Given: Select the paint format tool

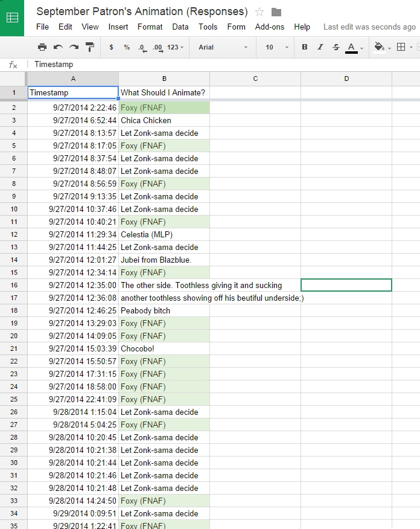Looking at the screenshot, I should coord(90,47).
